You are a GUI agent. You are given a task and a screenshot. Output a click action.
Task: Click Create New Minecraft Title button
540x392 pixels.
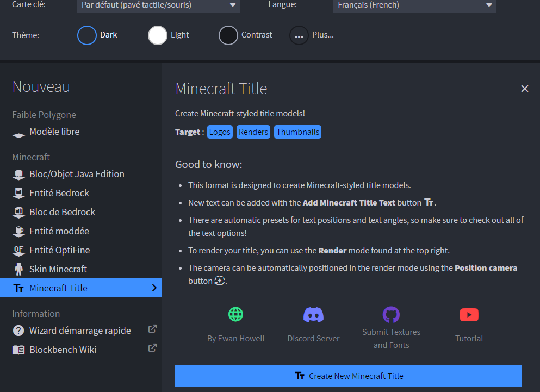pos(349,376)
